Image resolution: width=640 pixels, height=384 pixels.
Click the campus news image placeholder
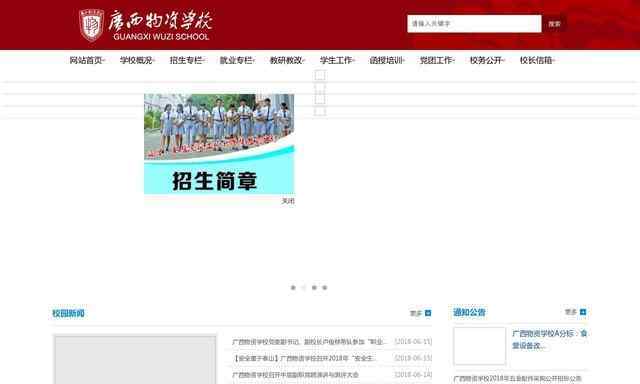135,360
